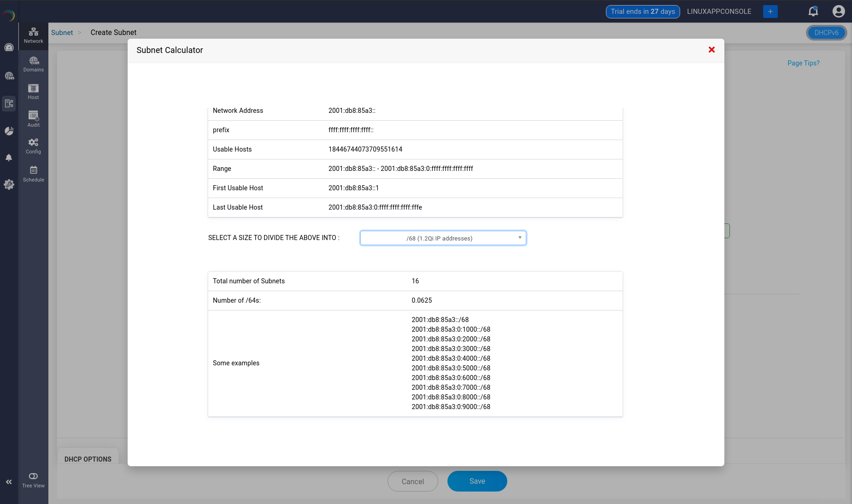Open the Domains section
Image resolution: width=852 pixels, height=504 pixels.
[33, 64]
